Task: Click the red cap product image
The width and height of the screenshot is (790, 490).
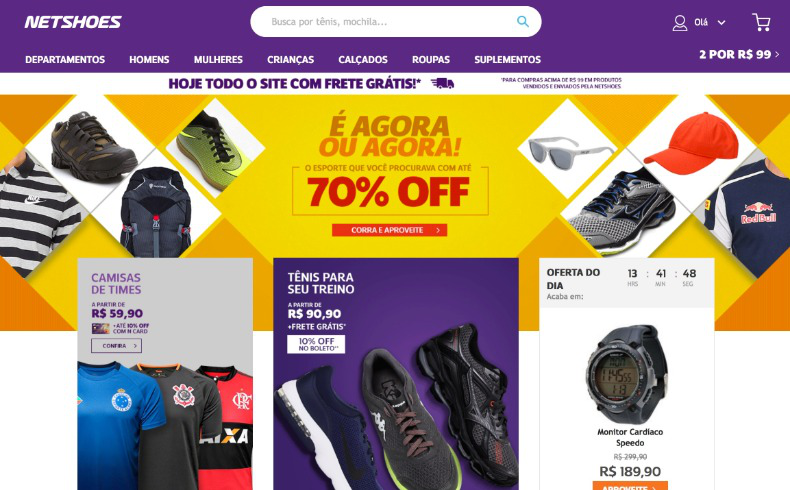Action: [x=691, y=144]
